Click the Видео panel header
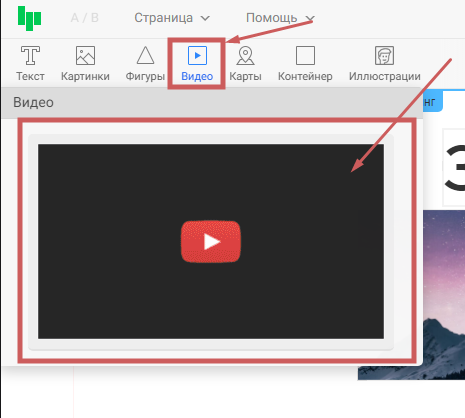 [212, 102]
